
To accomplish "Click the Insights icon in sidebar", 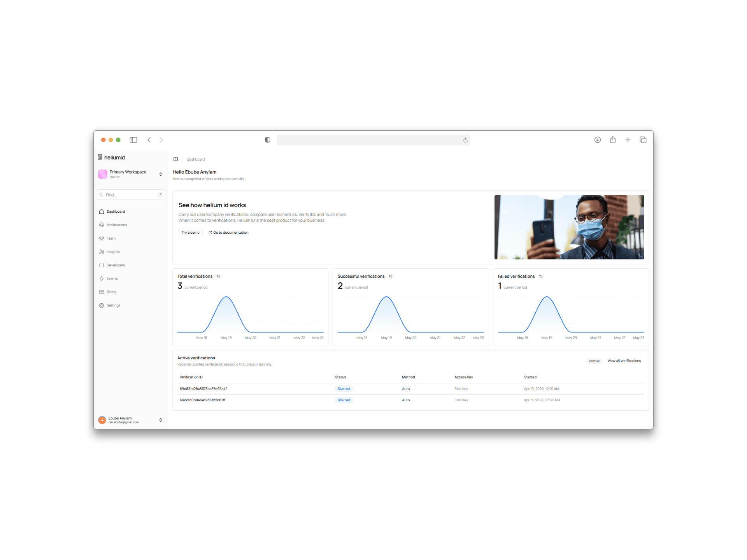I will pos(102,252).
